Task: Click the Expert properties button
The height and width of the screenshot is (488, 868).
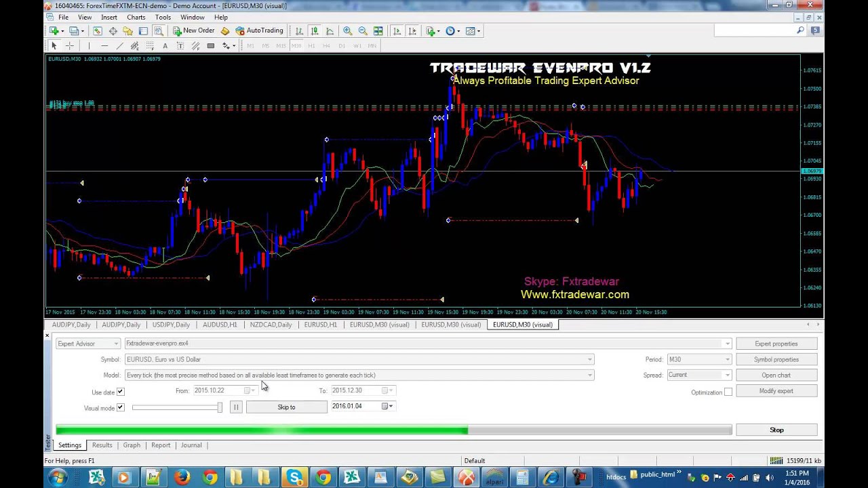Action: tap(776, 344)
